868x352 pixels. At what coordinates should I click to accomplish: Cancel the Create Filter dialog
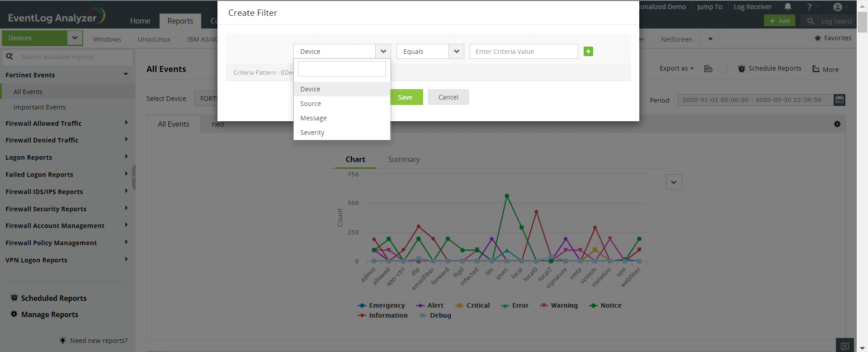coord(448,97)
